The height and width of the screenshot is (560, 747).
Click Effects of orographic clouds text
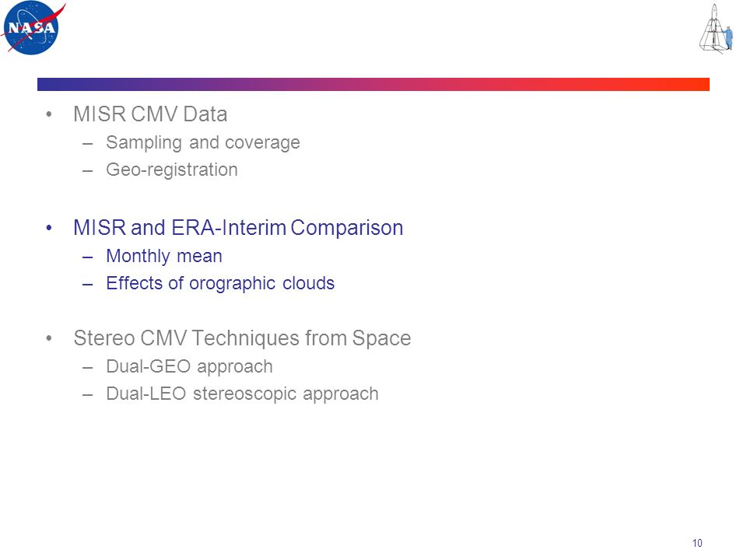(220, 283)
